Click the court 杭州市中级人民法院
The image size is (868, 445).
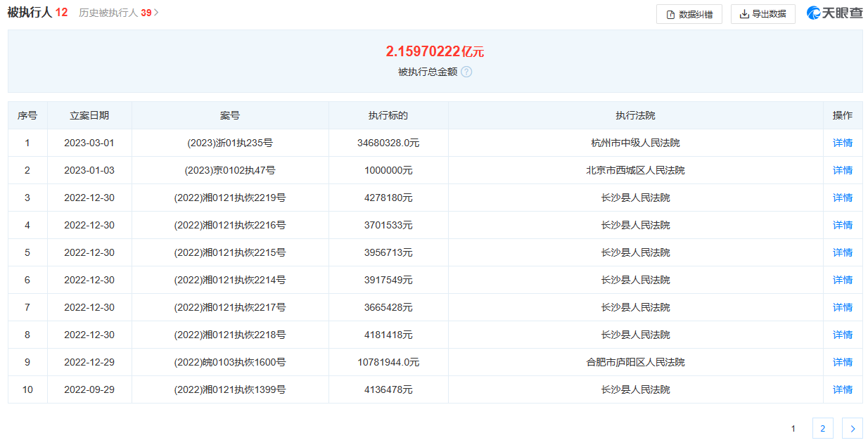(x=635, y=143)
